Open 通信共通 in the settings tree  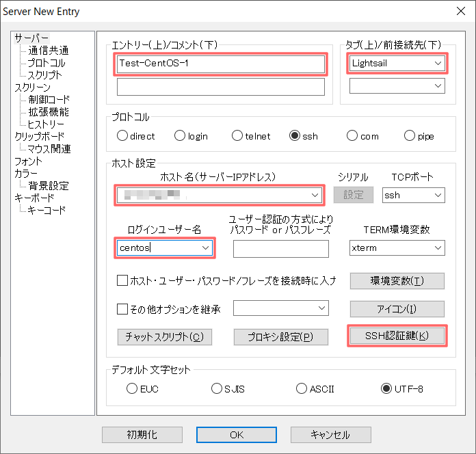49,51
